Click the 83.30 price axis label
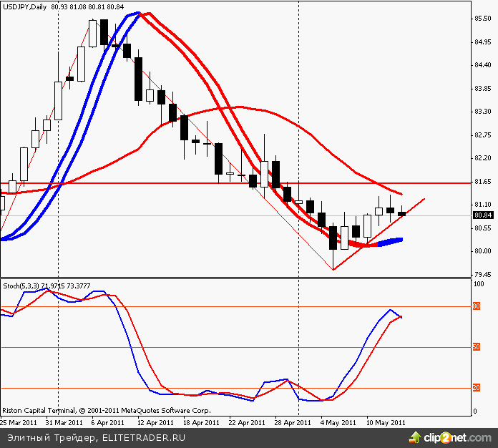This screenshot has width=498, height=448. click(x=483, y=112)
